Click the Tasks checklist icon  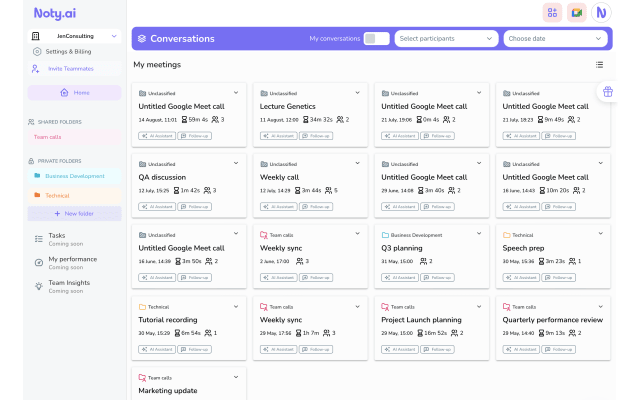point(39,239)
